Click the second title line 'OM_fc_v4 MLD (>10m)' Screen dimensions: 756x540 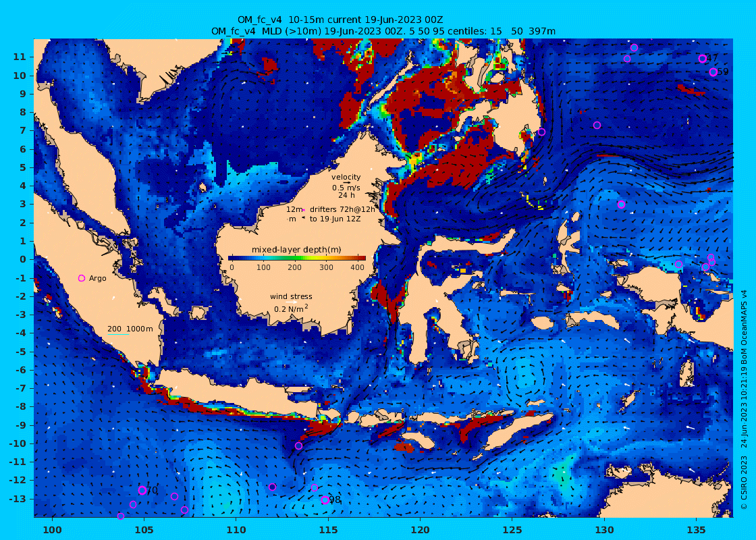coord(383,31)
